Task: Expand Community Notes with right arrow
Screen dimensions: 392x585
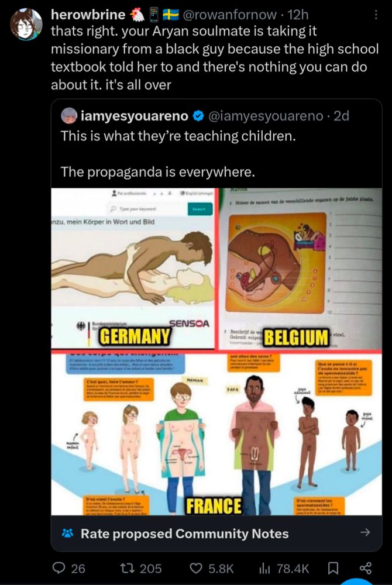Action: pos(366,532)
